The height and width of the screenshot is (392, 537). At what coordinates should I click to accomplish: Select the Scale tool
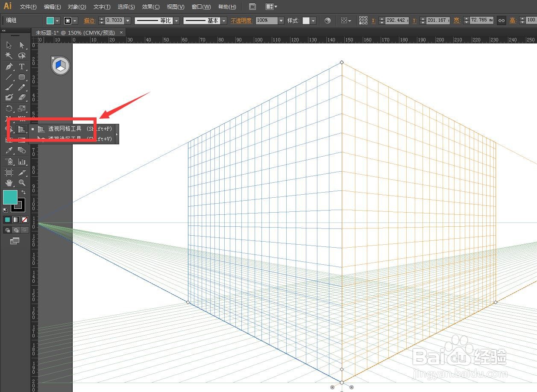point(22,108)
